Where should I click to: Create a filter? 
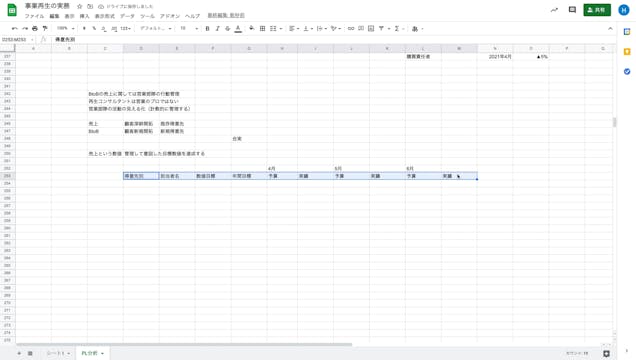[x=381, y=28]
